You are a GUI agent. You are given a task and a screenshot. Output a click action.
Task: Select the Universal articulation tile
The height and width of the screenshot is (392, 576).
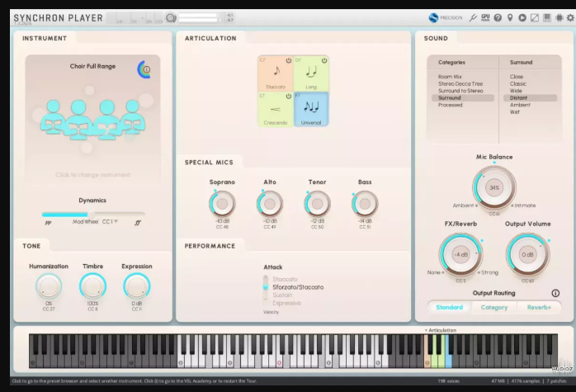tap(311, 109)
